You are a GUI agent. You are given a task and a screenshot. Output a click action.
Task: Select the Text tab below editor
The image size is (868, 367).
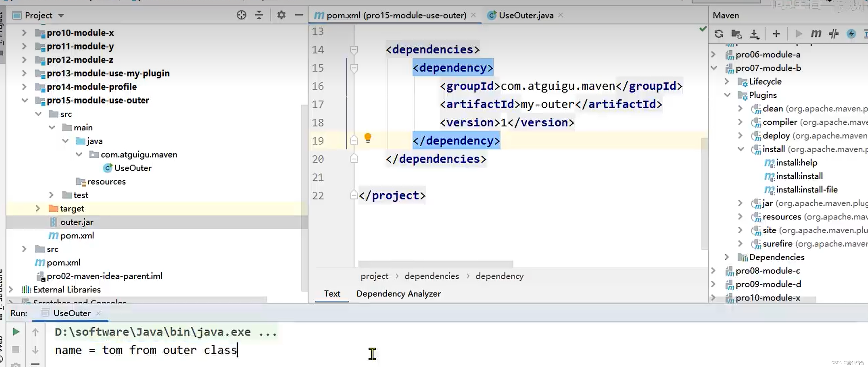tap(332, 294)
